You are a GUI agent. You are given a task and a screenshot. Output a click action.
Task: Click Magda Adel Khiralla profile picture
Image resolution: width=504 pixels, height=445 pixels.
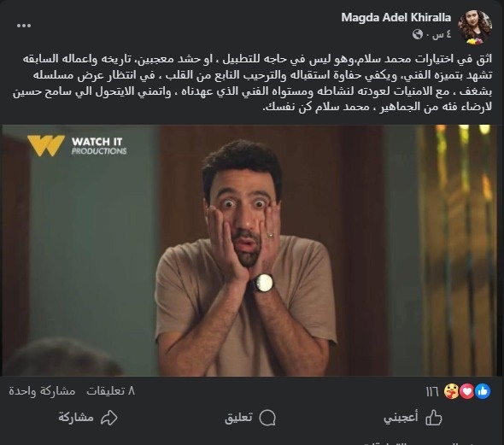(x=475, y=27)
